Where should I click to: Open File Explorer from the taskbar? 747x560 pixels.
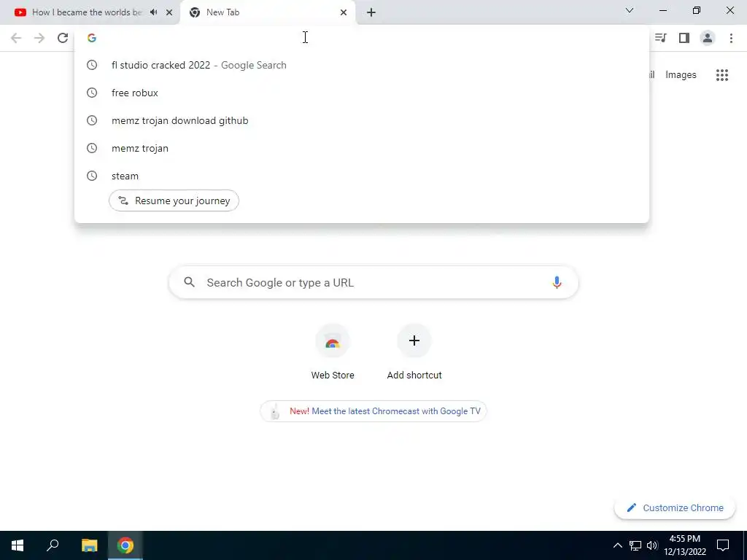[x=89, y=545]
